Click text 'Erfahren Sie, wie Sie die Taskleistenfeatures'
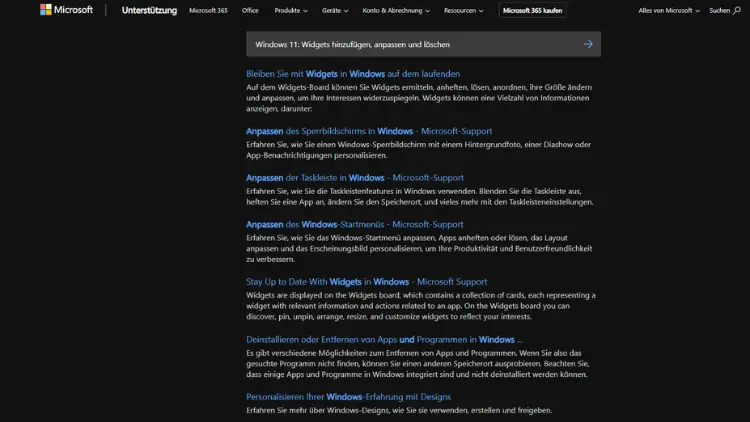Viewport: 750px width, 422px height. [419, 196]
